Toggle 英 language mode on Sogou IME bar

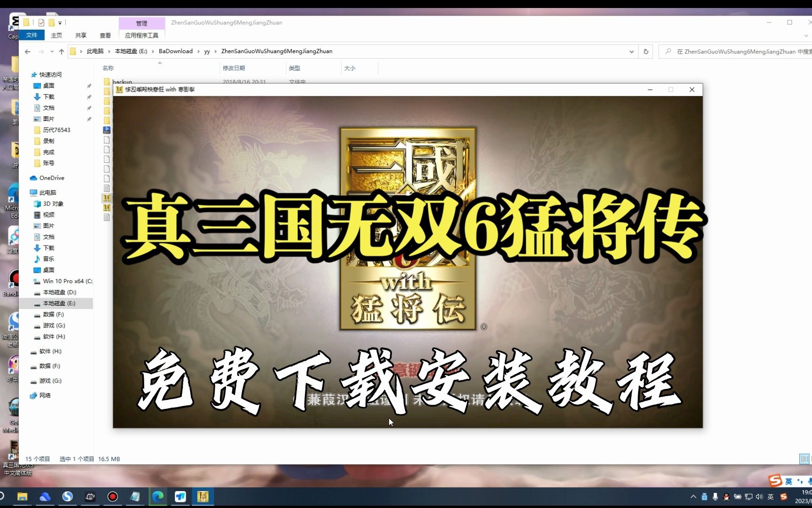[x=789, y=481]
